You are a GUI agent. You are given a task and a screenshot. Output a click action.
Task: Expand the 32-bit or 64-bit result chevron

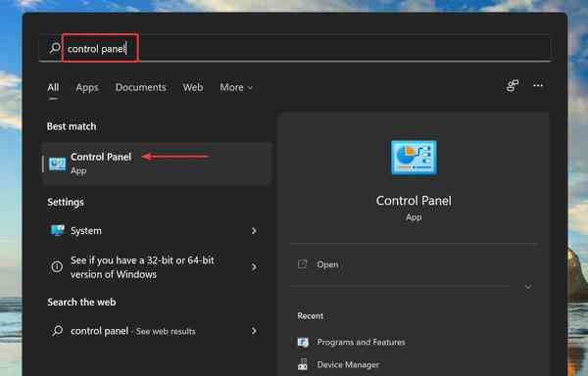[x=254, y=267]
